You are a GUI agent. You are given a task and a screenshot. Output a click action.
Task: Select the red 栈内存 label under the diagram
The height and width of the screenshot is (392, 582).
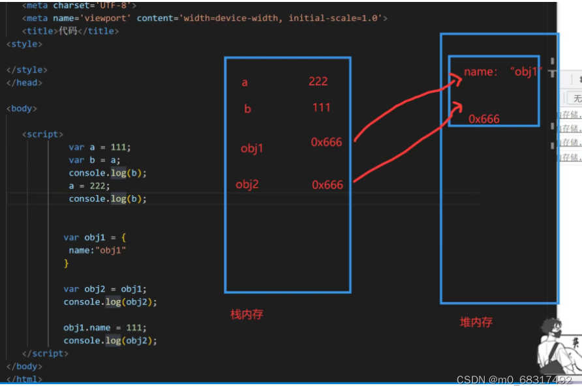pos(247,315)
